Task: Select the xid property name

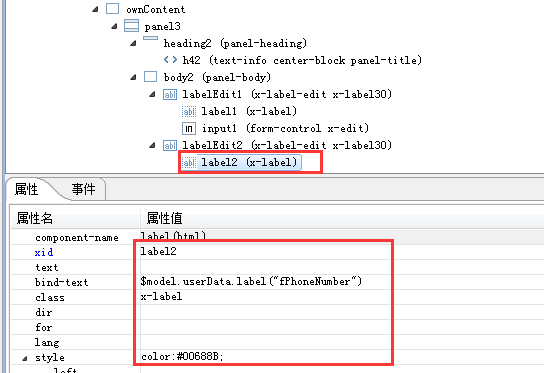Action: [44, 252]
